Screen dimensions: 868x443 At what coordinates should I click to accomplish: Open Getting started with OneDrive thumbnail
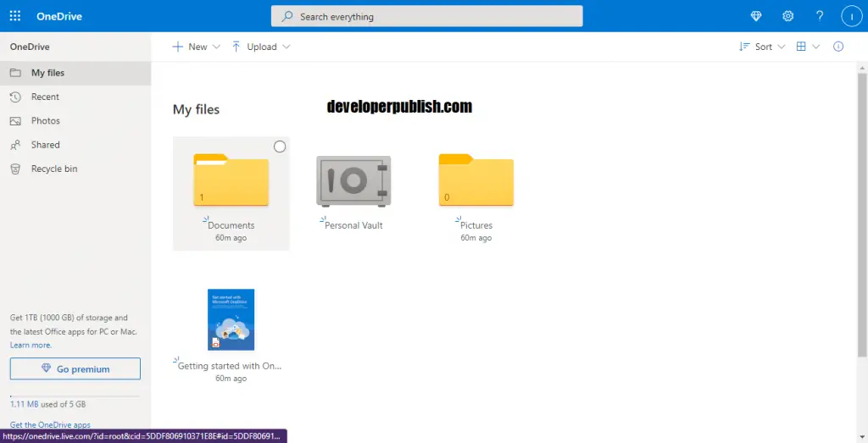[x=231, y=319]
